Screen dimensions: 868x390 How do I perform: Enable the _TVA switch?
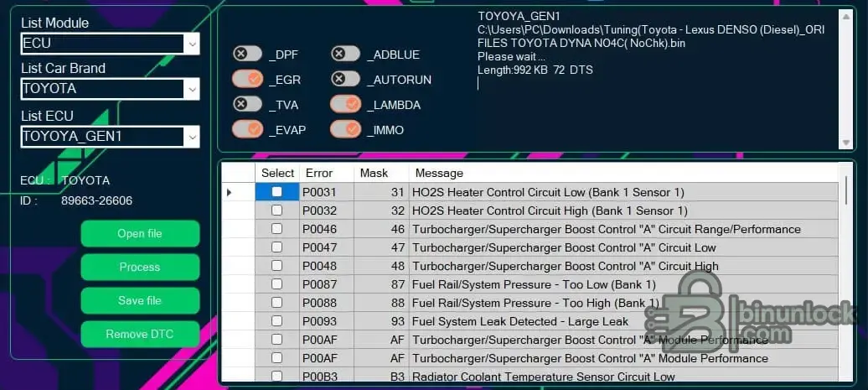tap(247, 105)
